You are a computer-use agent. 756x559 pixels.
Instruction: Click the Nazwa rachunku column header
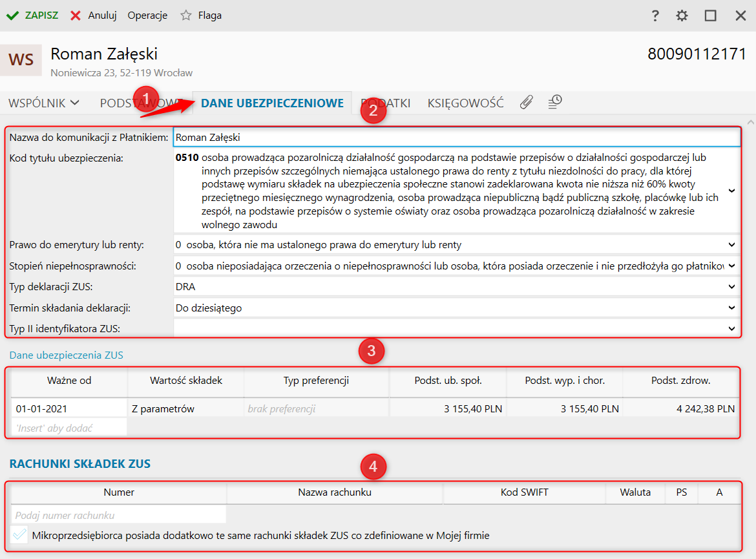tap(335, 492)
